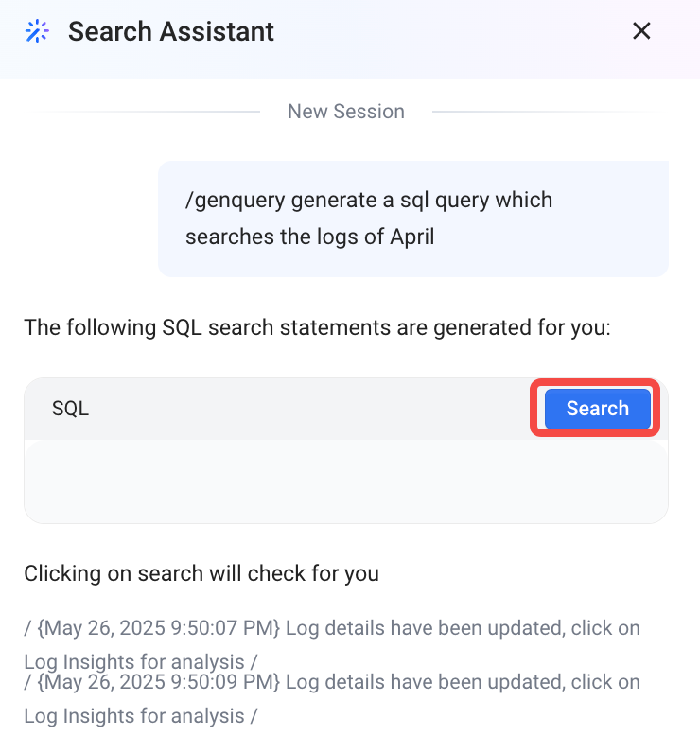700x736 pixels.
Task: Click the May 26 9:50:07 PM timestamp
Action: pos(158,628)
